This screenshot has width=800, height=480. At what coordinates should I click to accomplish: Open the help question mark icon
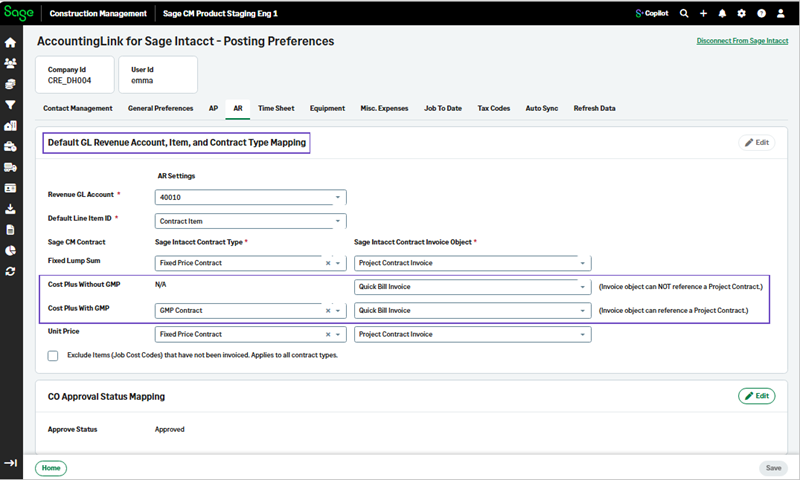point(761,14)
